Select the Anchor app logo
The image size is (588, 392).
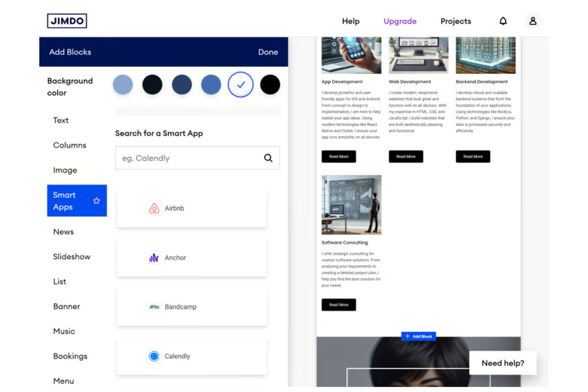click(154, 257)
